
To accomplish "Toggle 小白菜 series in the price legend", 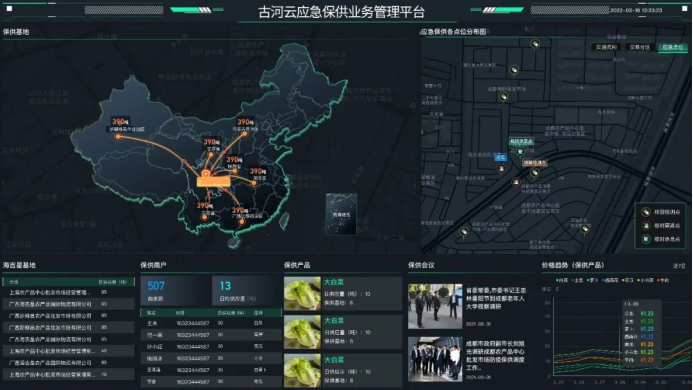I will tap(645, 280).
